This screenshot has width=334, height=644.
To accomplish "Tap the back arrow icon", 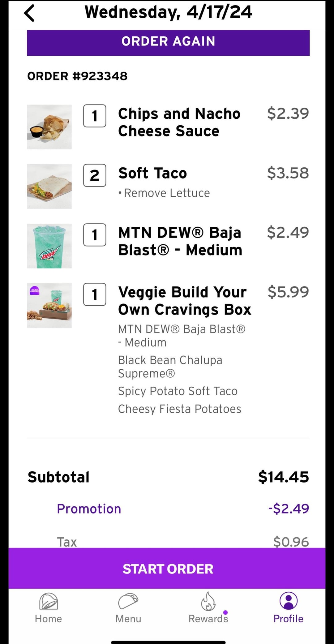I will point(29,14).
